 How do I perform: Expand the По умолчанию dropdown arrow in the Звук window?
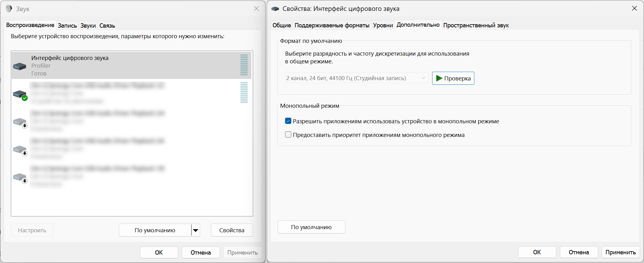click(195, 230)
